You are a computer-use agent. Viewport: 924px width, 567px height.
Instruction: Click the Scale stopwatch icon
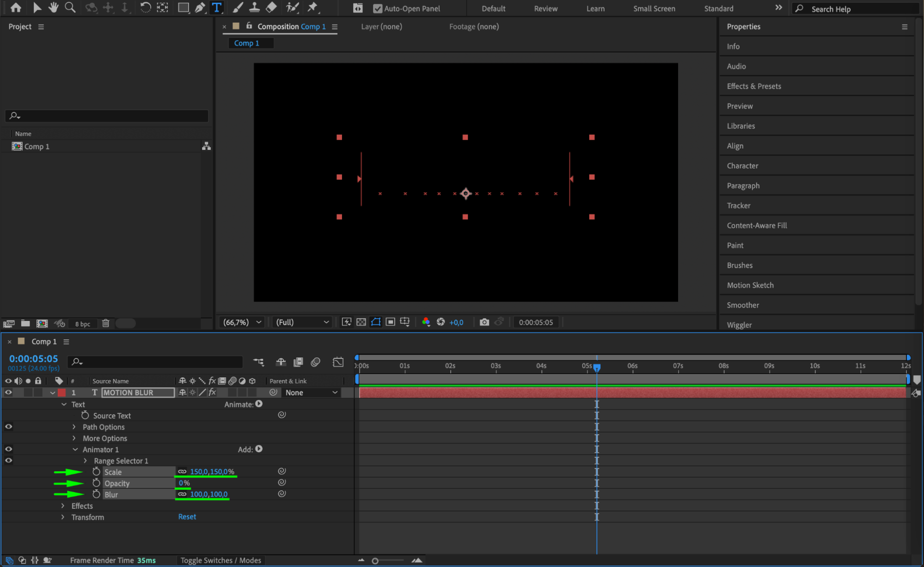point(96,472)
